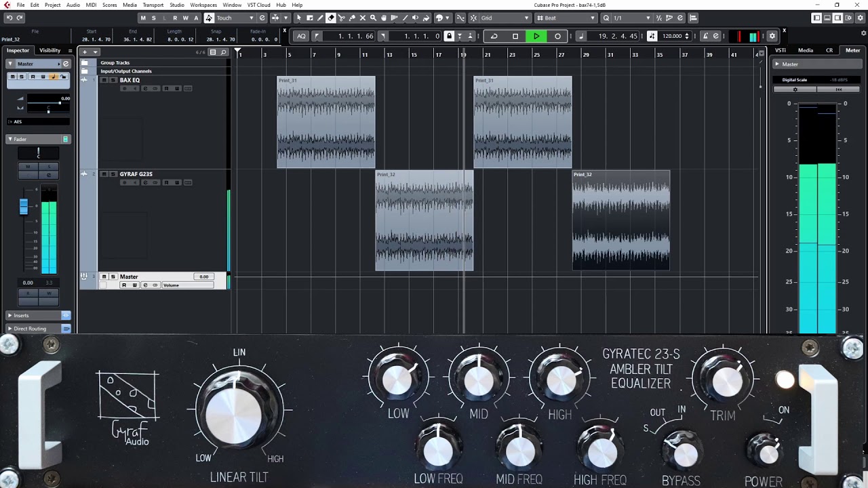Toggle global Mute M in toolbar
Viewport: 868px width, 488px height.
click(x=142, y=18)
